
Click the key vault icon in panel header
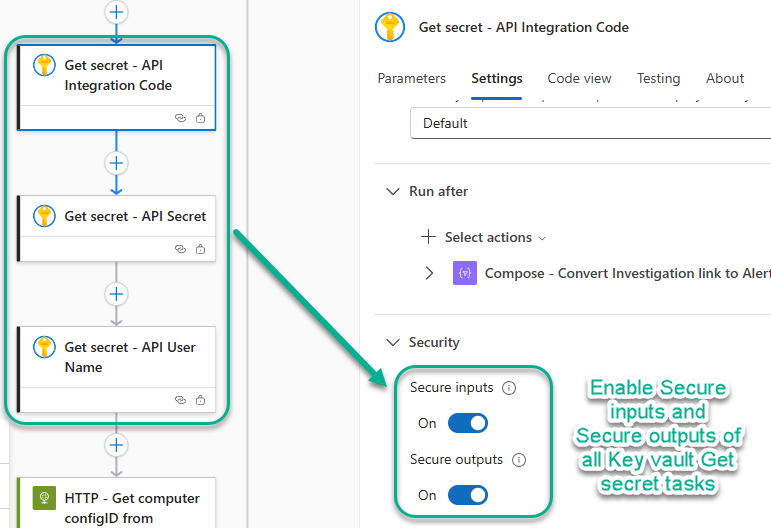390,27
